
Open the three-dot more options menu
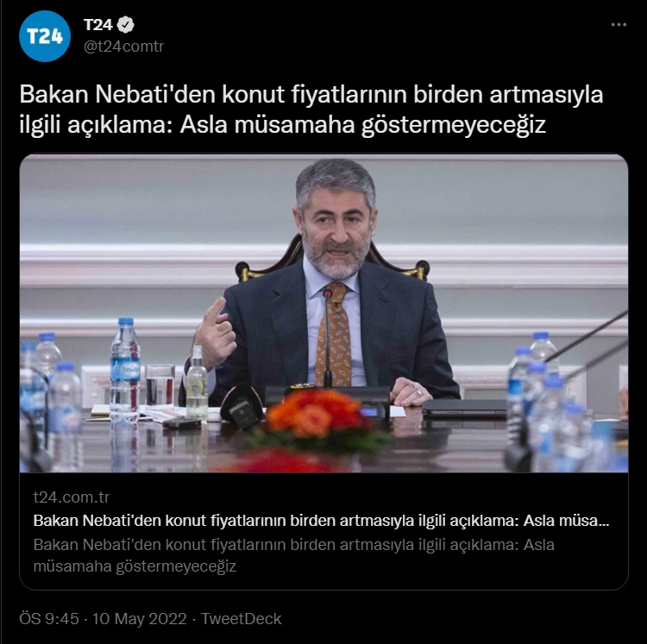click(619, 25)
